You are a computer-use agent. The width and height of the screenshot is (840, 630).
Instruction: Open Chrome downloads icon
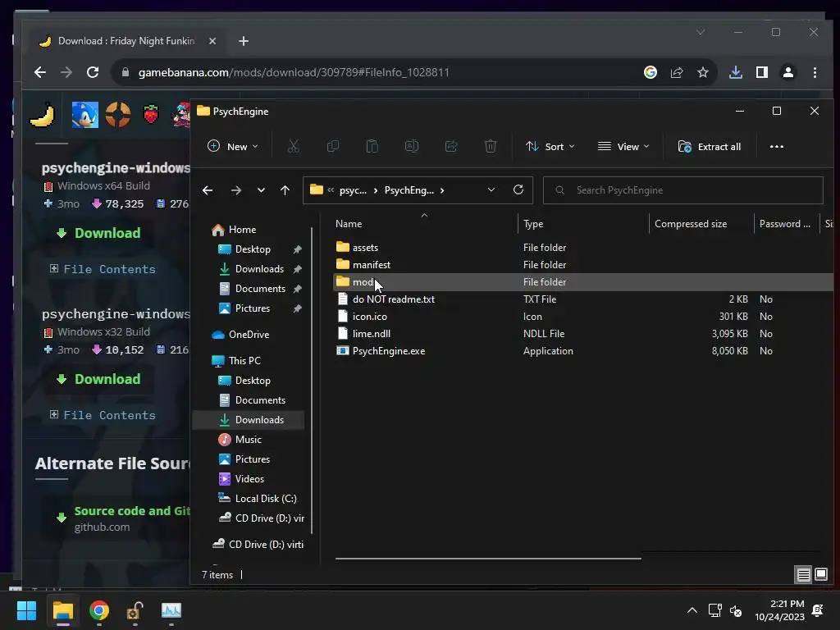point(736,72)
